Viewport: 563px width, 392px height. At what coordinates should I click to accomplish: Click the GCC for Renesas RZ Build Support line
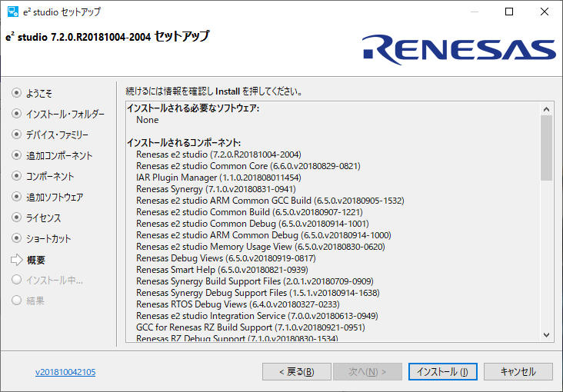click(x=251, y=327)
